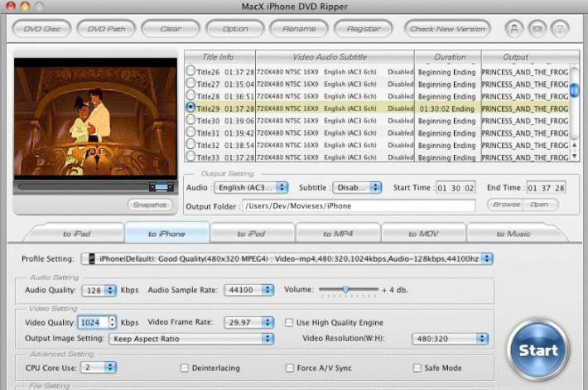This screenshot has height=390, width=588.
Task: Click the Video Quality stepper arrows
Action: (x=112, y=322)
